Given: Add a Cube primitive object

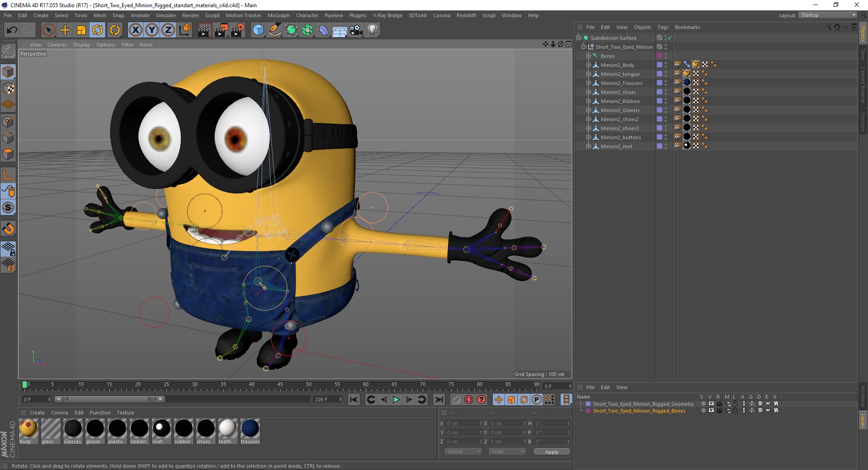Looking at the screenshot, I should (258, 30).
